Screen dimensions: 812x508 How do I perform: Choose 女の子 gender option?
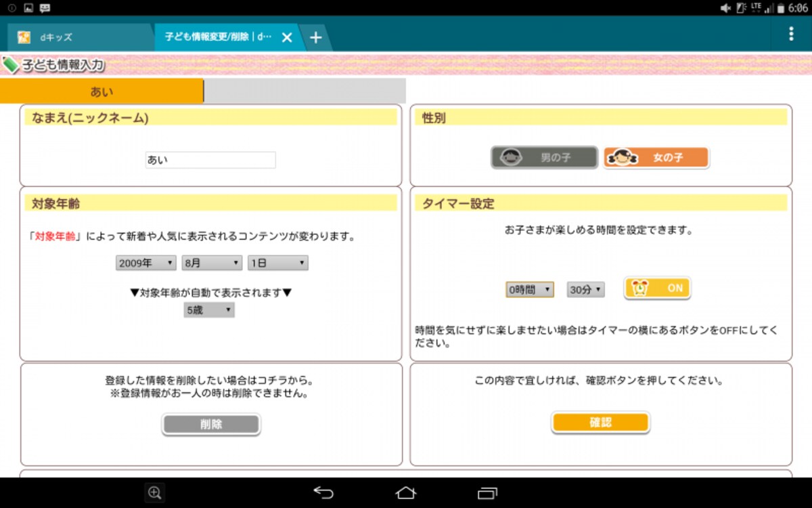(x=656, y=157)
